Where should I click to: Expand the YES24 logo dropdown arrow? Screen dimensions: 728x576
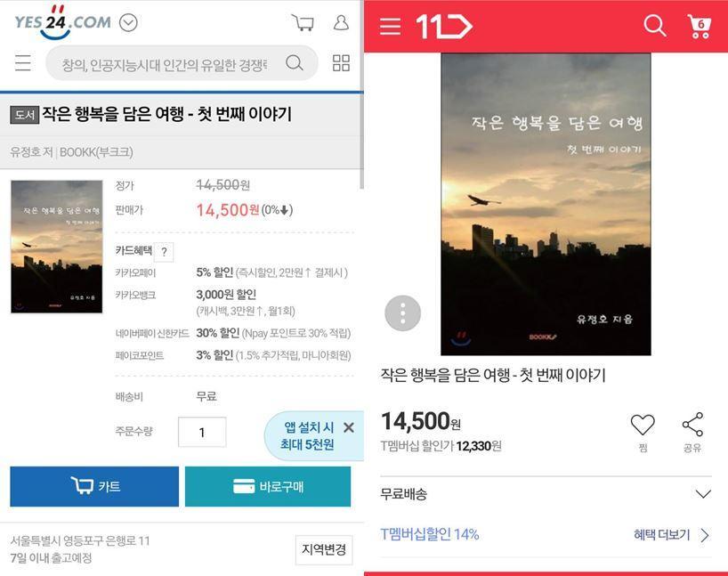(128, 22)
